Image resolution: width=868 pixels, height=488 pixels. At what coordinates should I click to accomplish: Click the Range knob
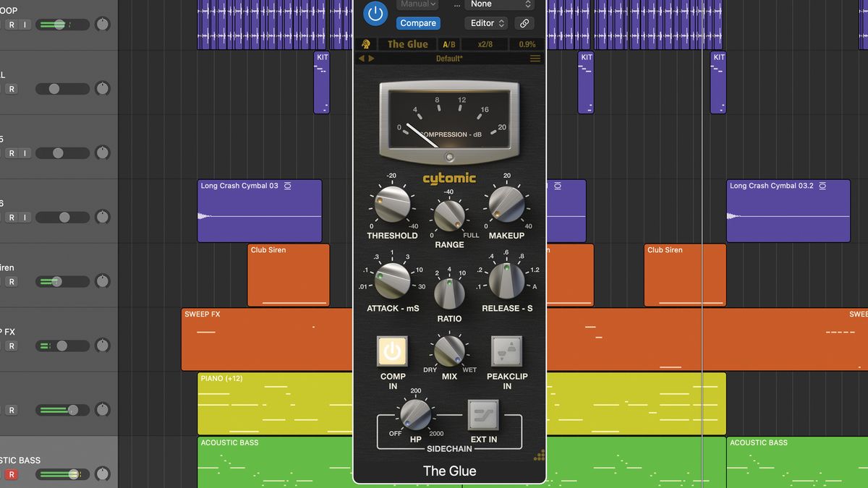coord(449,216)
